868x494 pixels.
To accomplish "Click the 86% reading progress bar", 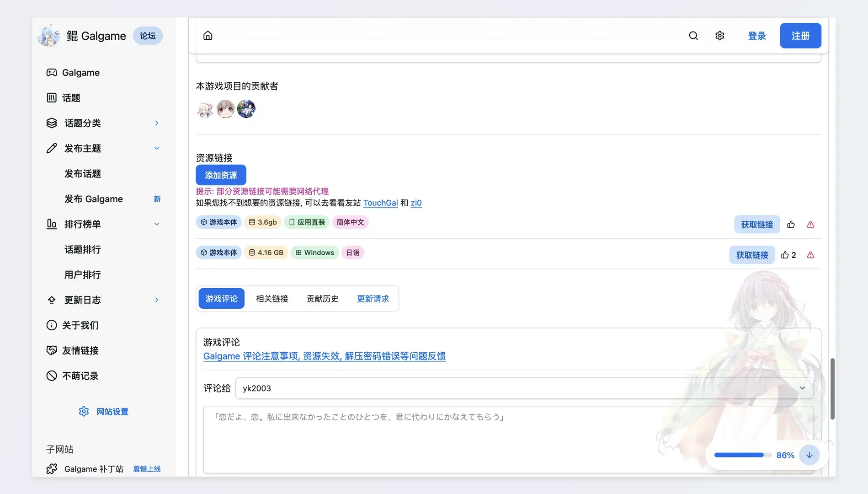I will [x=743, y=455].
